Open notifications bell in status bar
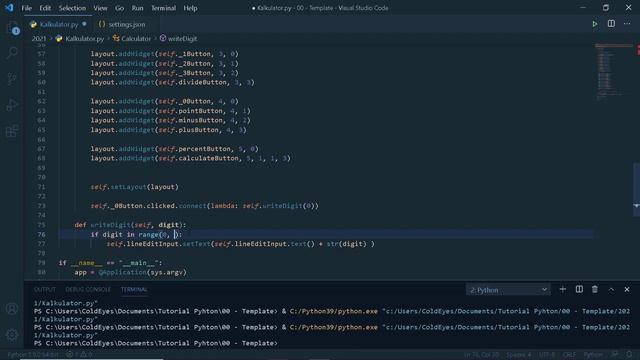Screen dimensions: 640x360 click(x=629, y=355)
